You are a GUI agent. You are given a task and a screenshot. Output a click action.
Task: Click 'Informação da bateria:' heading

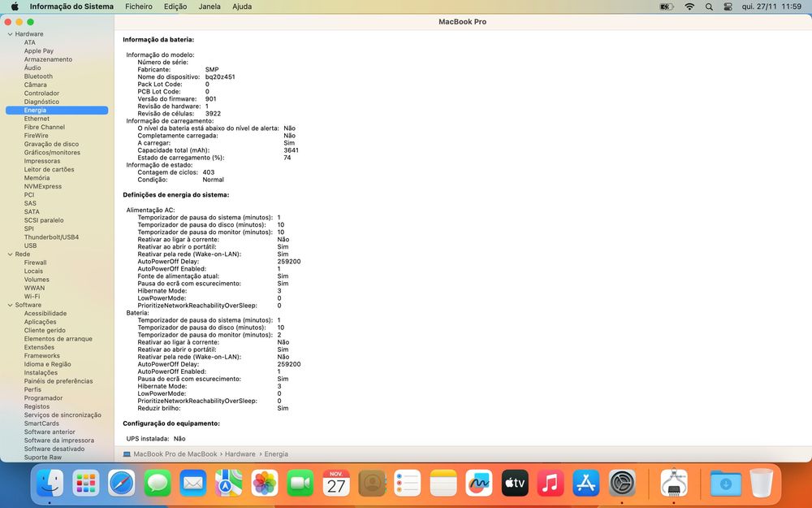pos(158,39)
